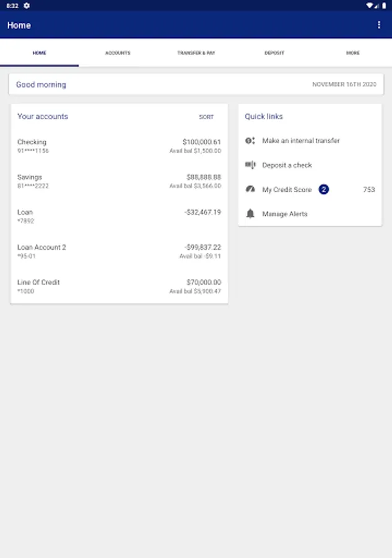Sort the accounts list
This screenshot has height=558, width=392.
tap(206, 117)
